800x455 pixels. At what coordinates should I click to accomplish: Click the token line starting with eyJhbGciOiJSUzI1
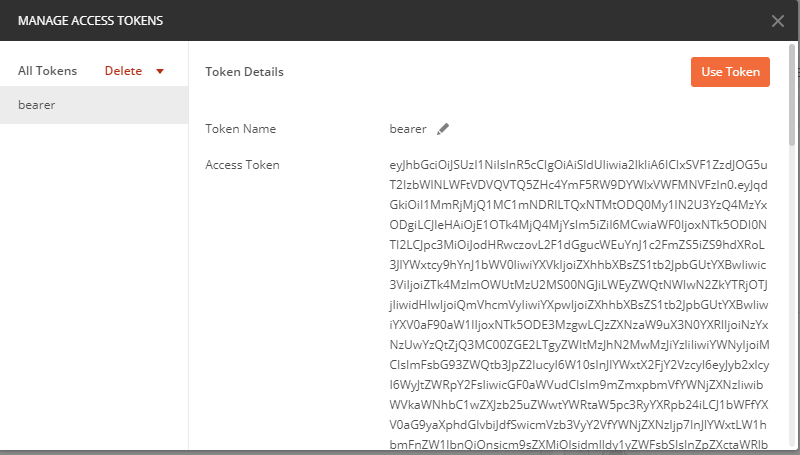pos(578,165)
